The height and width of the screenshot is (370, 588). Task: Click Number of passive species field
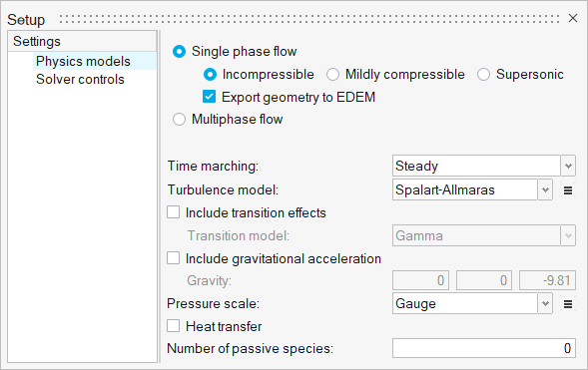(484, 348)
